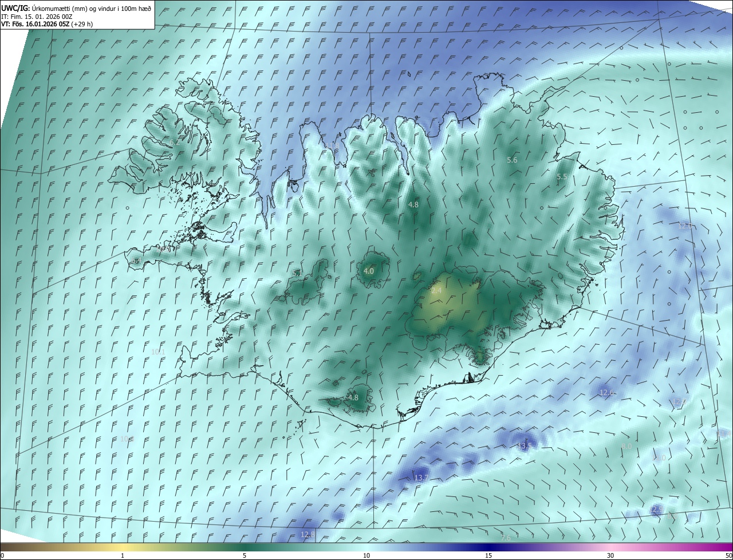The height and width of the screenshot is (560, 733).
Task: Click the '12.8' value near the colorbar
Action: click(308, 535)
